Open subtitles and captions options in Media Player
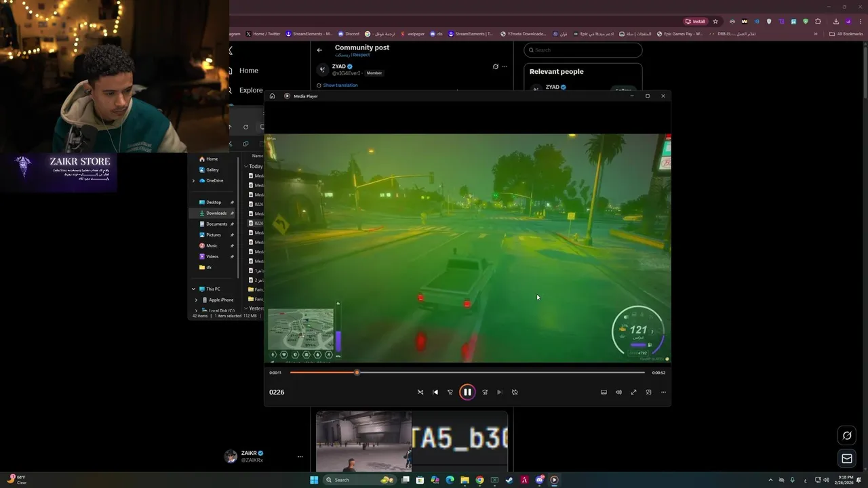This screenshot has width=868, height=488. coord(604,392)
